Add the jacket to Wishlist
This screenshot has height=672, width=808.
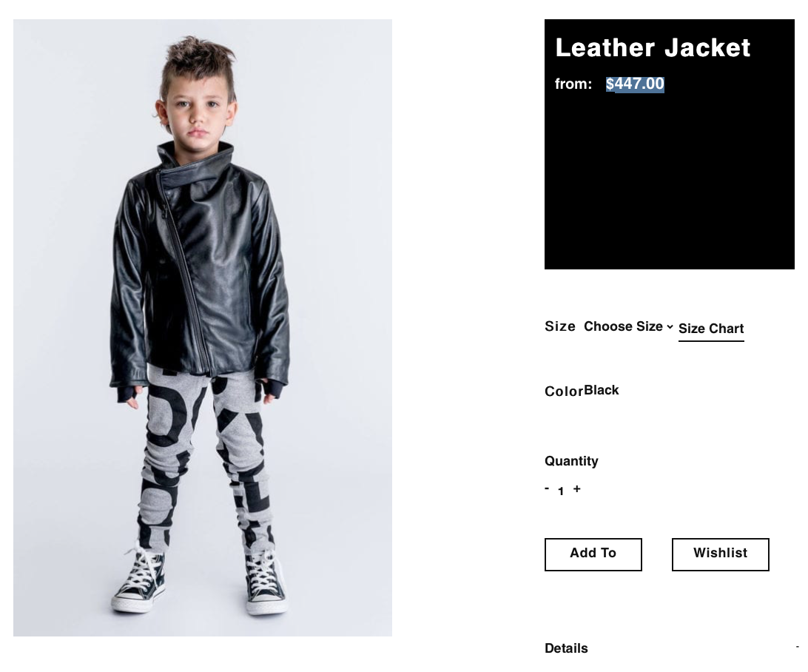[x=720, y=554]
